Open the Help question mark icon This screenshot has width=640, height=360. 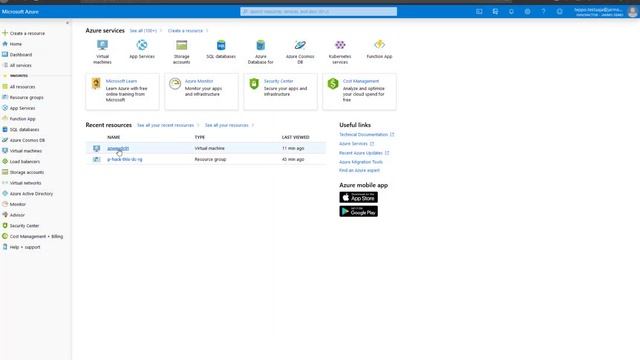(543, 12)
